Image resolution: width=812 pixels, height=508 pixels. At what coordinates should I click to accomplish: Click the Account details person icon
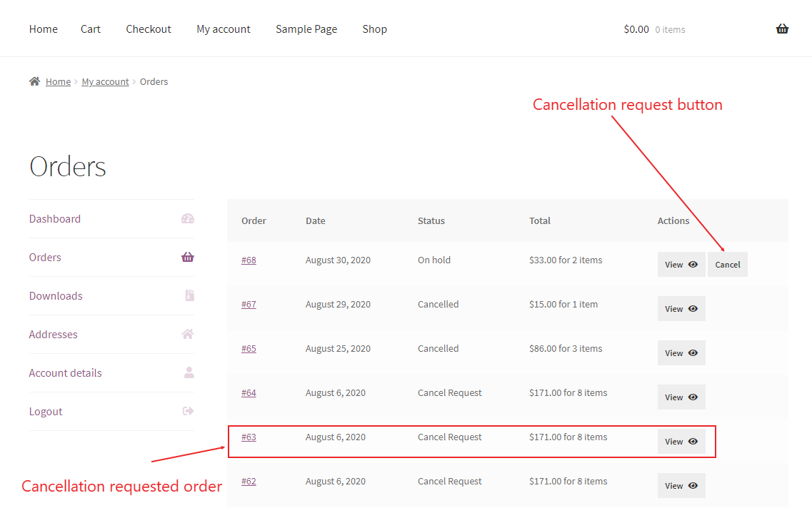click(x=189, y=372)
